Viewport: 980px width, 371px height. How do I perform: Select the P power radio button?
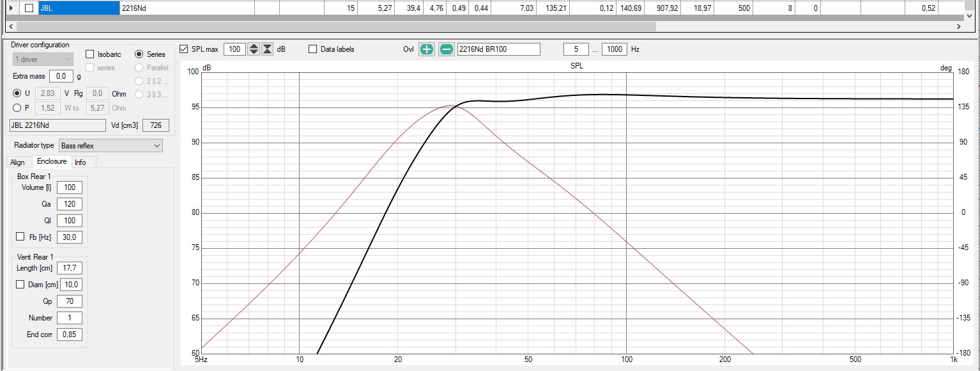click(17, 108)
